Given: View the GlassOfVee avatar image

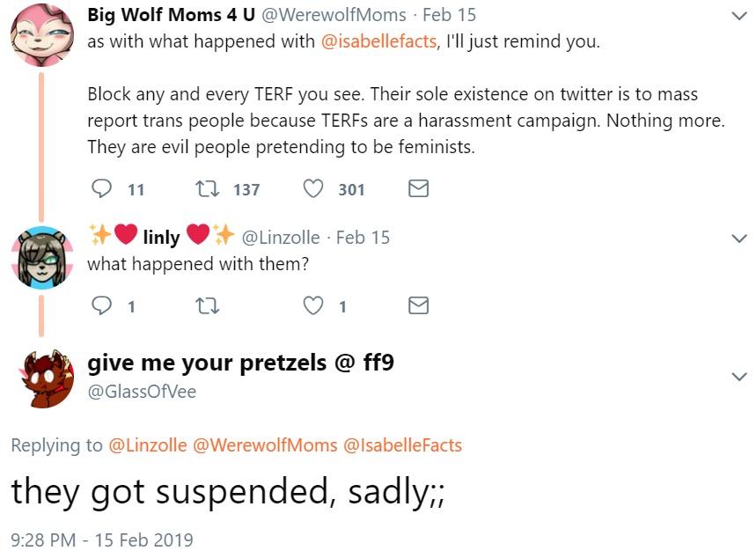Looking at the screenshot, I should 42,378.
